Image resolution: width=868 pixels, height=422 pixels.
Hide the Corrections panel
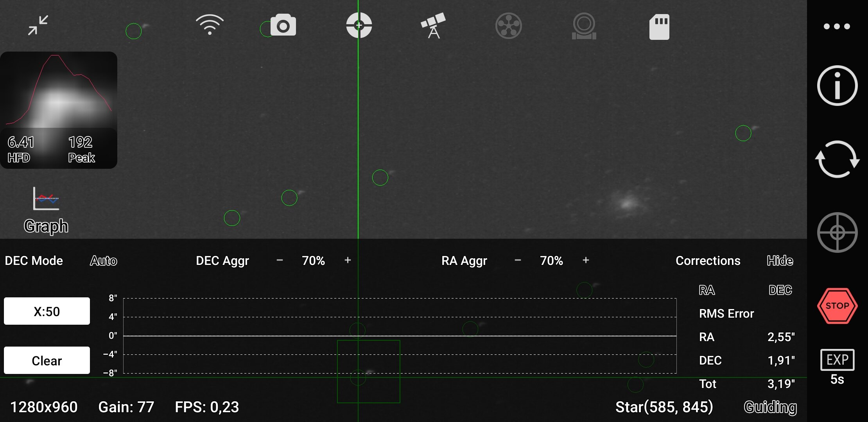click(780, 261)
